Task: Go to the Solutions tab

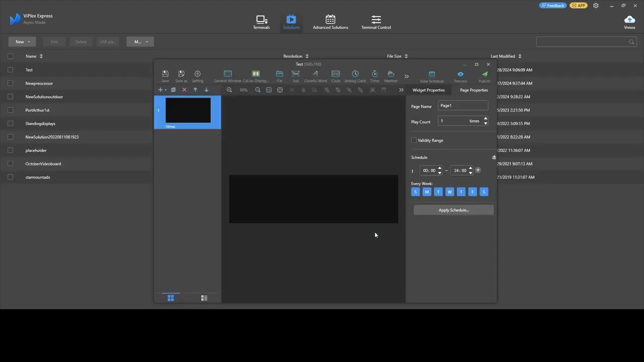Action: [x=291, y=22]
